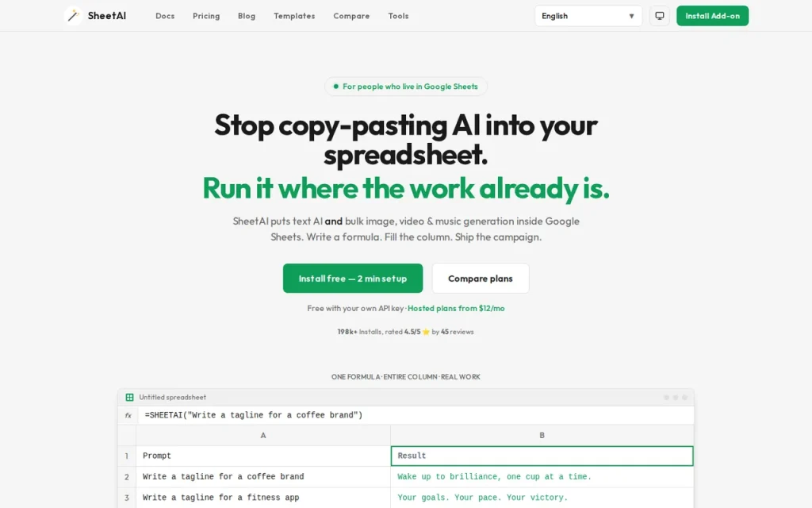Click the fx formula icon
The width and height of the screenshot is (812, 508).
click(x=128, y=415)
